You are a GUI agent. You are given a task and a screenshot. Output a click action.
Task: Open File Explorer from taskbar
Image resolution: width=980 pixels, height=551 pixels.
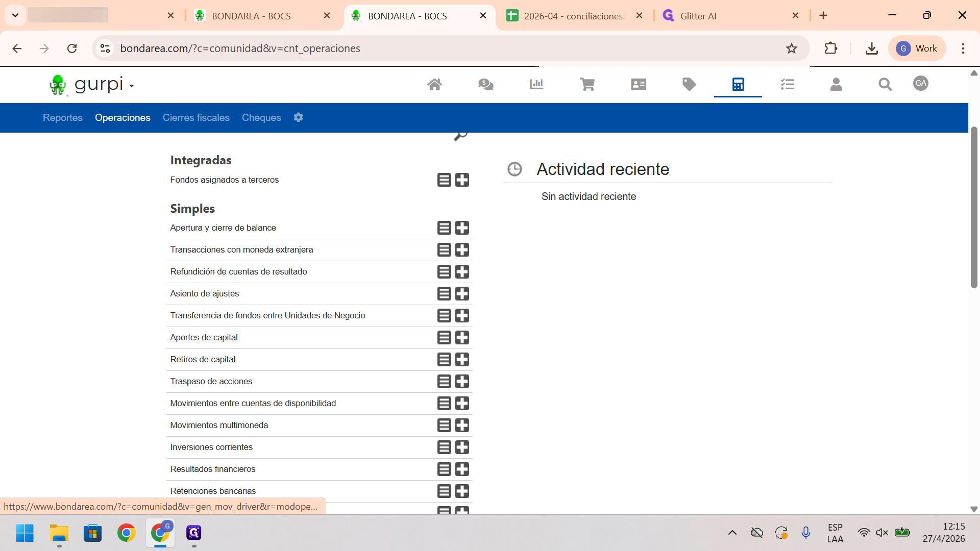click(x=59, y=533)
